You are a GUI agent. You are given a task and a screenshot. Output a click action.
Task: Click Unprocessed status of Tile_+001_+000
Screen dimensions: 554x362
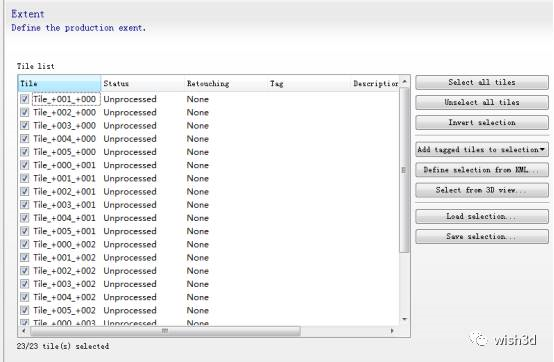(x=130, y=99)
